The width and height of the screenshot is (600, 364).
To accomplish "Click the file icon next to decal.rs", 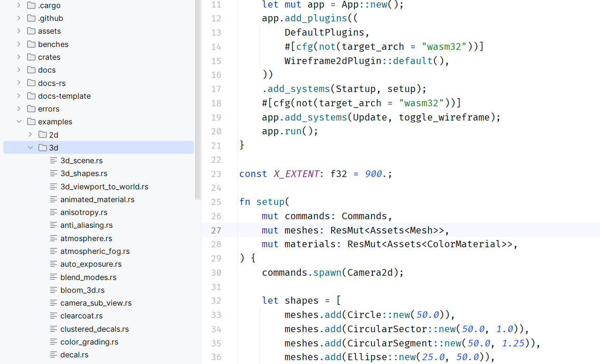I will 54,355.
